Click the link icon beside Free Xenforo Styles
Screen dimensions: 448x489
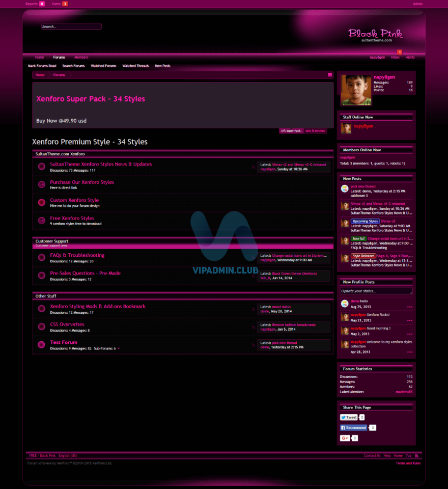tap(41, 221)
